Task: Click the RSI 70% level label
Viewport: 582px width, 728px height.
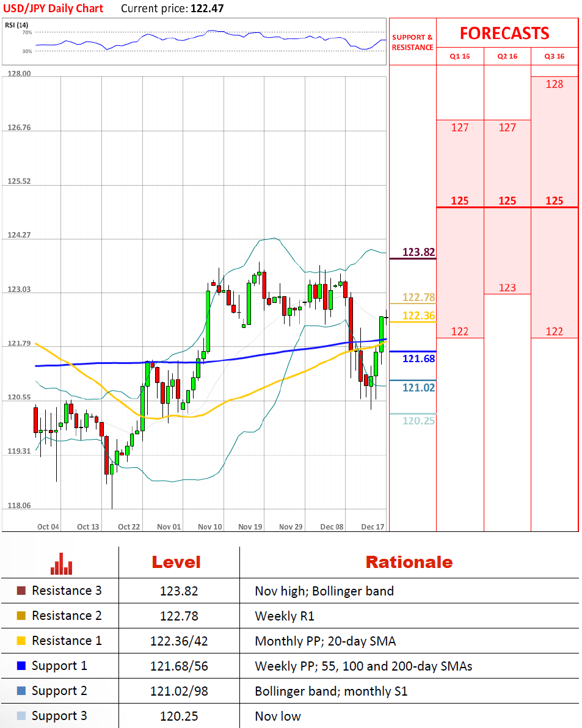Action: click(27, 32)
